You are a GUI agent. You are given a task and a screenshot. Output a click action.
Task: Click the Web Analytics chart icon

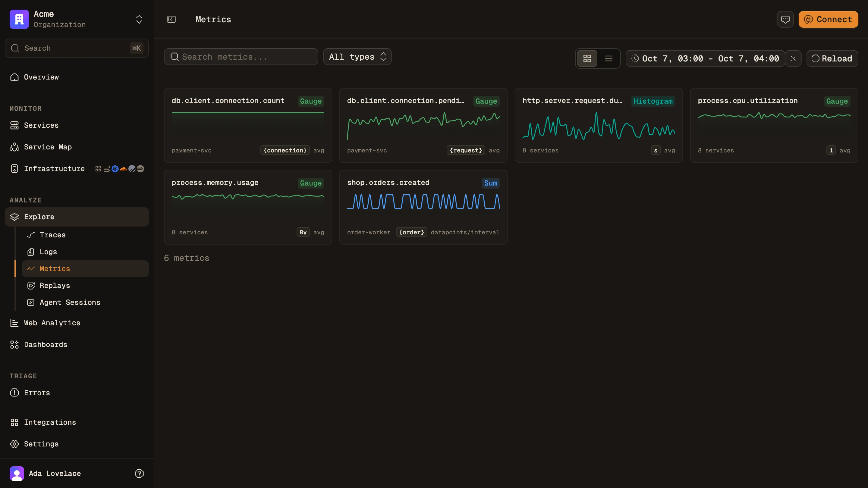14,323
